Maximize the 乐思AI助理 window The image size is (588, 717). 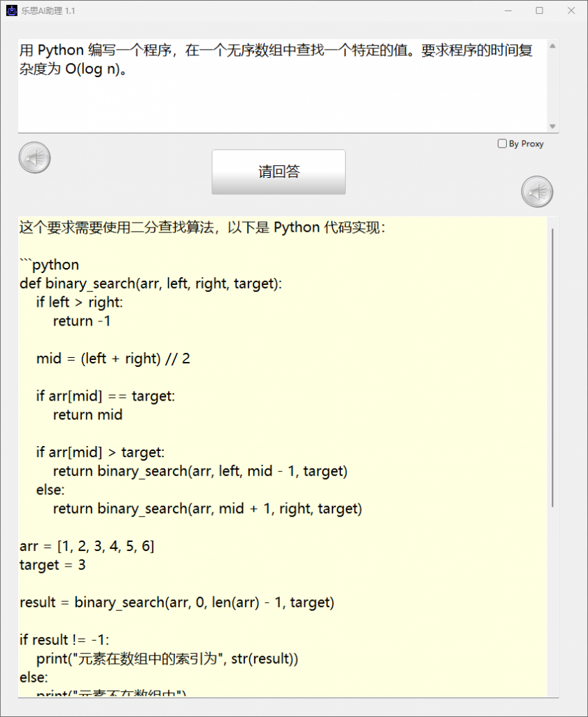coord(539,11)
